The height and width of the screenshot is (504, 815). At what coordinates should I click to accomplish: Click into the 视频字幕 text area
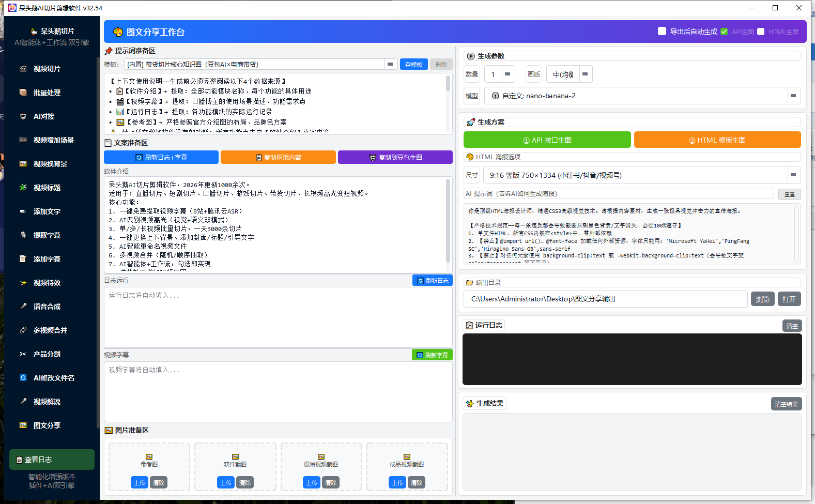(x=278, y=392)
